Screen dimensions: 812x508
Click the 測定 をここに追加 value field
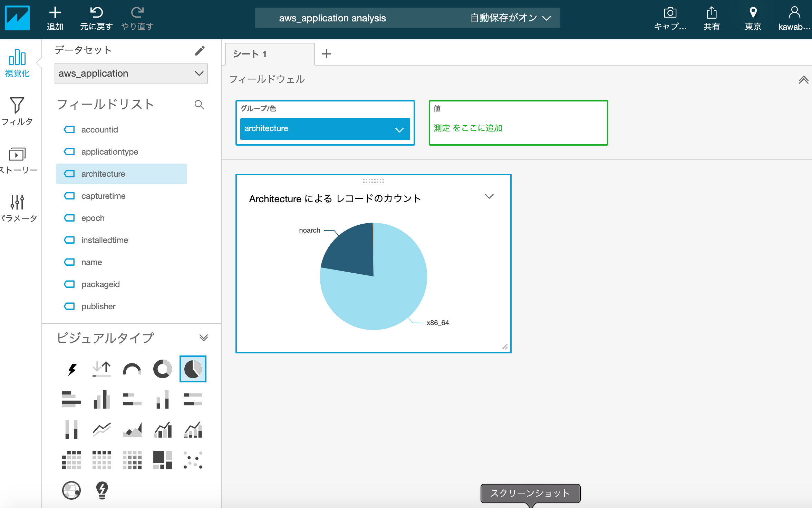point(518,128)
